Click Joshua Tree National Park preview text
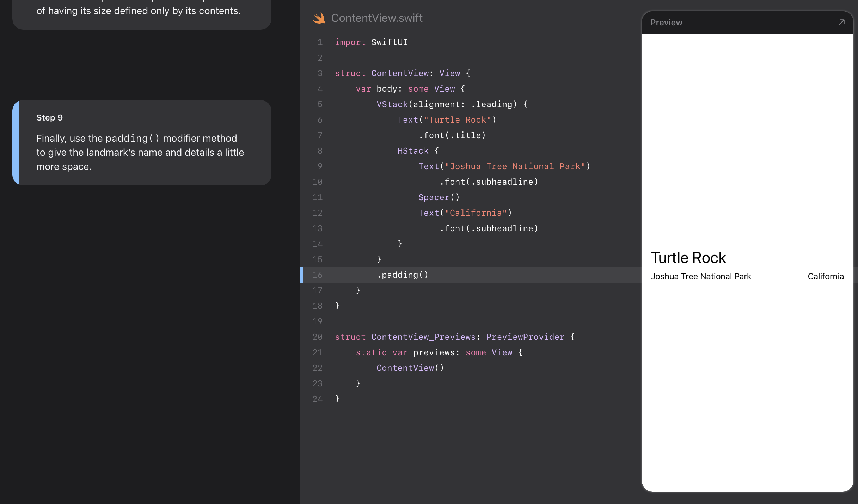 click(701, 277)
